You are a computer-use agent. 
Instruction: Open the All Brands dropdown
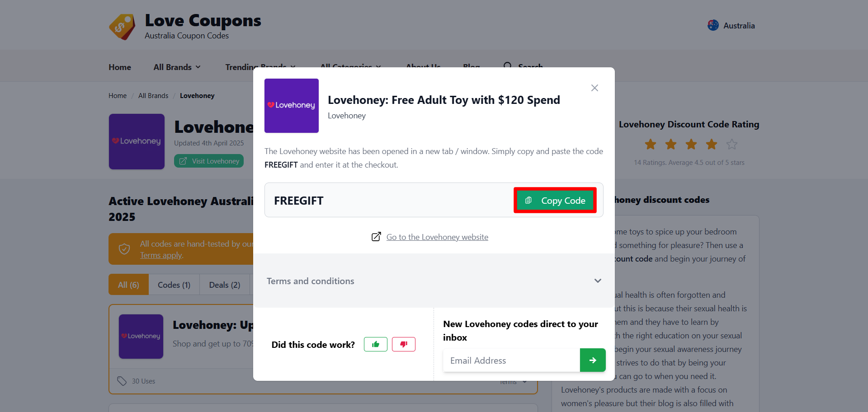(x=176, y=66)
